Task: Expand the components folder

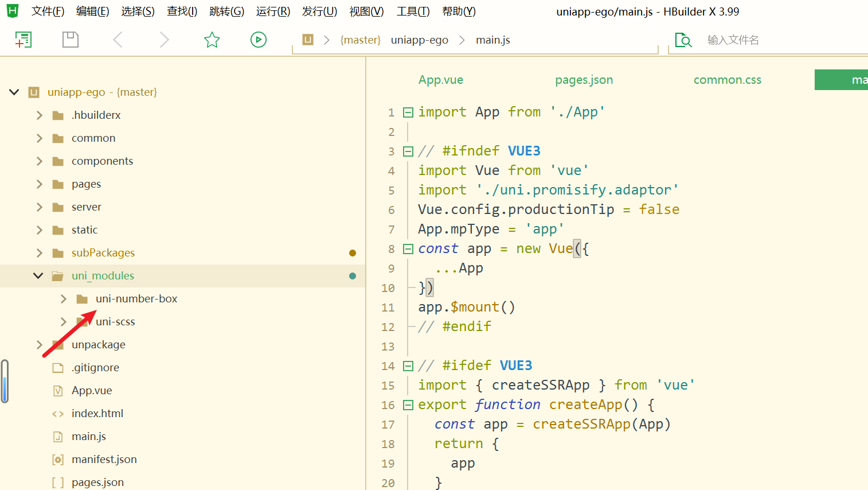Action: point(39,161)
